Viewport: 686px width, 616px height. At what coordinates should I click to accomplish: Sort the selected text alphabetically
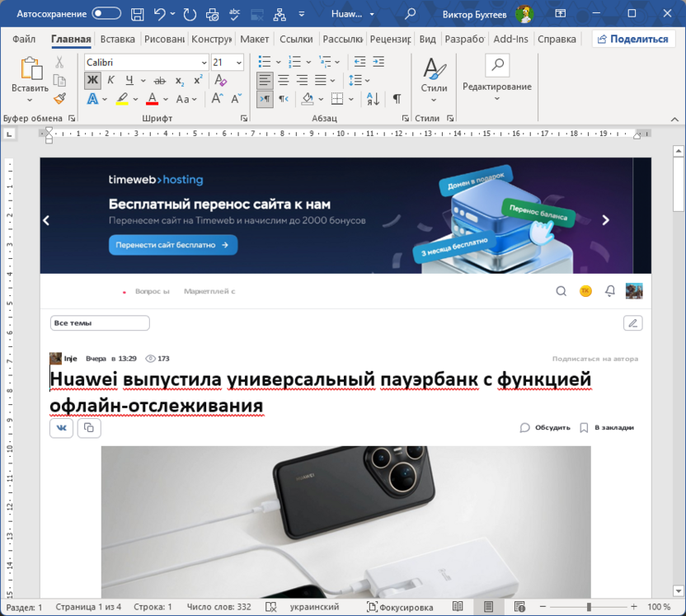click(x=374, y=99)
